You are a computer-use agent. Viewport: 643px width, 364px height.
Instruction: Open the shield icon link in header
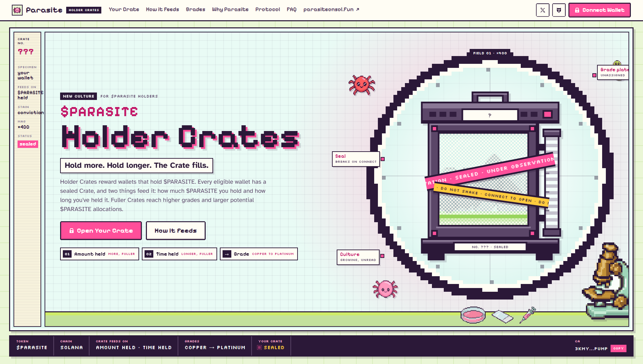click(x=559, y=10)
